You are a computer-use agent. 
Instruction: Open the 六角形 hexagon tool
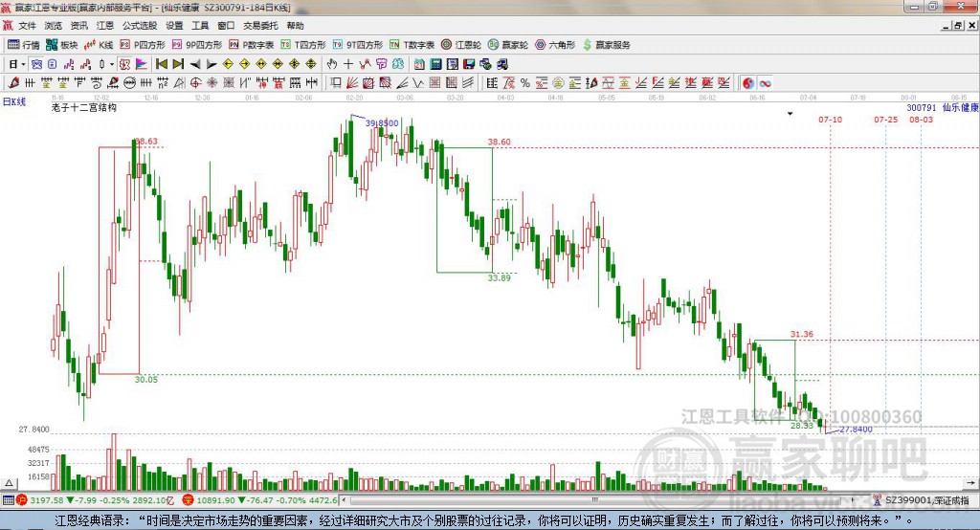click(555, 45)
